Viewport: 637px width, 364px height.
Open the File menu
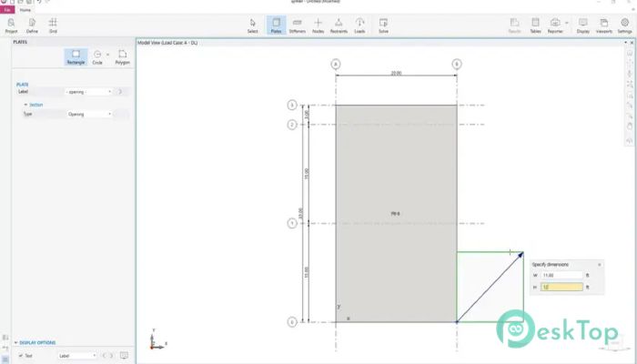7,10
